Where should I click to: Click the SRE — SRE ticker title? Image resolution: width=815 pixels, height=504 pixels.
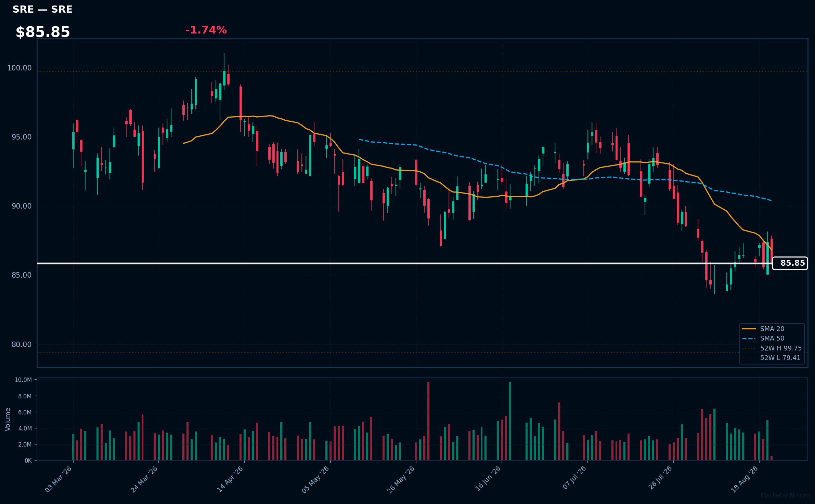[42, 10]
